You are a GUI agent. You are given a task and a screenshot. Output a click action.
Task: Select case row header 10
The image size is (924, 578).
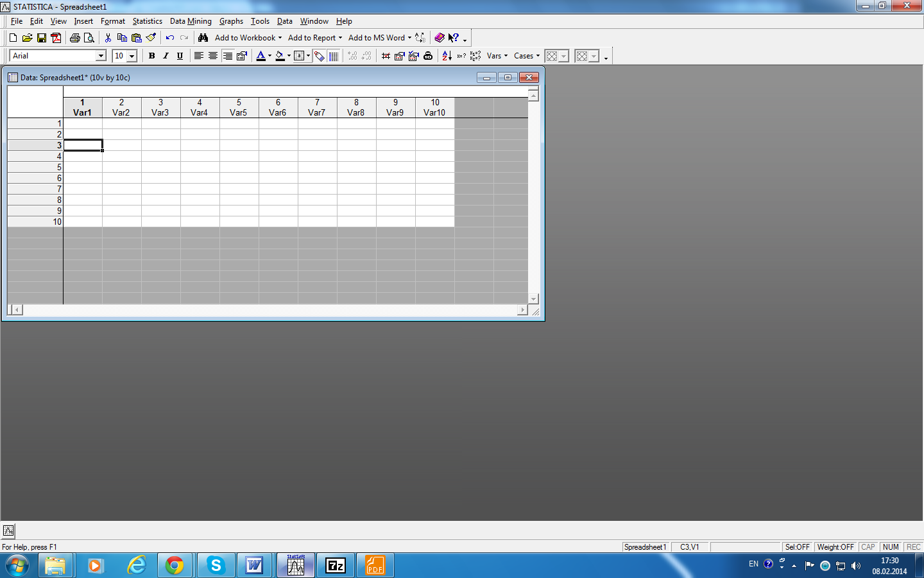click(x=35, y=222)
